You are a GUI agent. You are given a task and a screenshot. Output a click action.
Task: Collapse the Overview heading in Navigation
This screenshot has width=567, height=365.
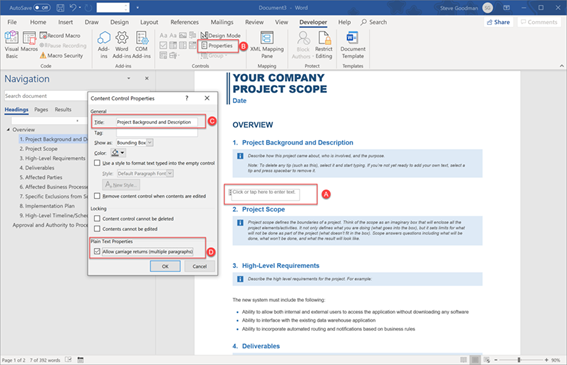point(8,130)
